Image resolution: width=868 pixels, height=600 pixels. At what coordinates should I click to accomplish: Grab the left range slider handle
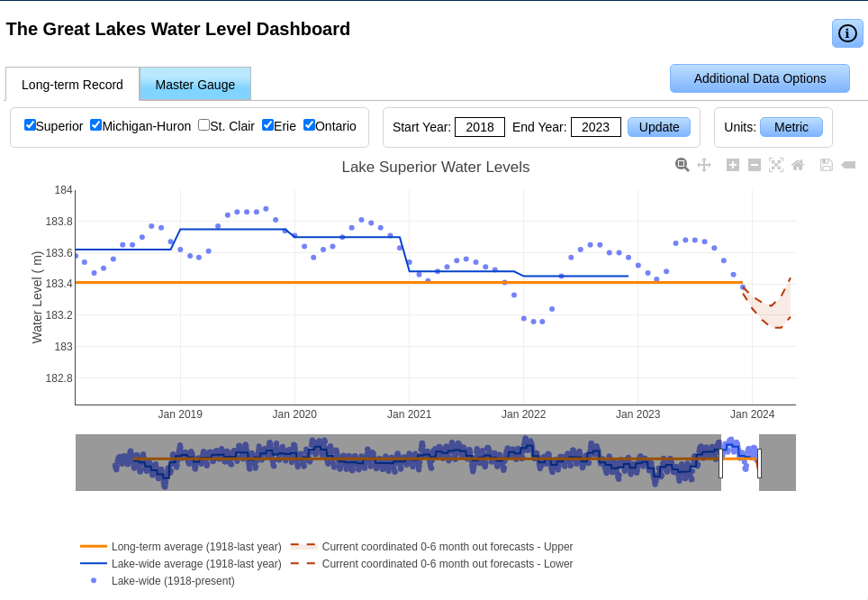click(720, 463)
